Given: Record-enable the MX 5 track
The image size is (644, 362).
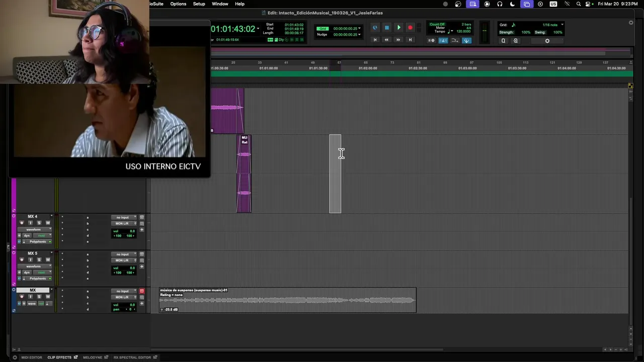Looking at the screenshot, I should point(22,260).
